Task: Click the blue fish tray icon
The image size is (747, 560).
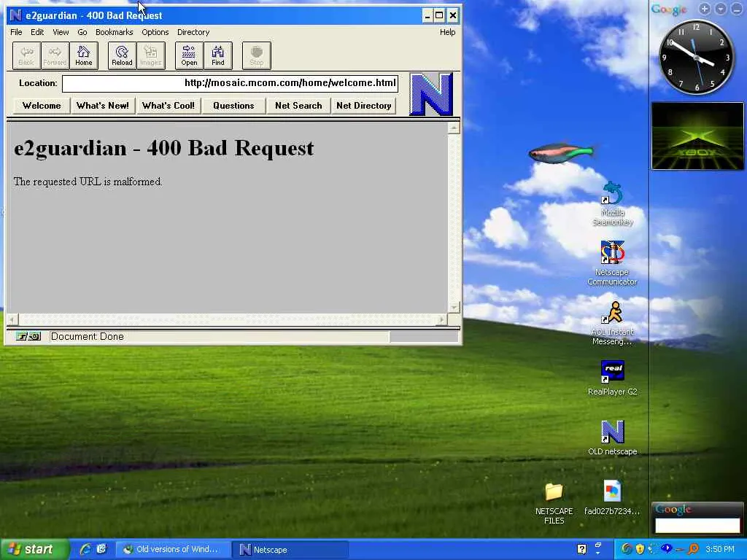Action: point(667,548)
